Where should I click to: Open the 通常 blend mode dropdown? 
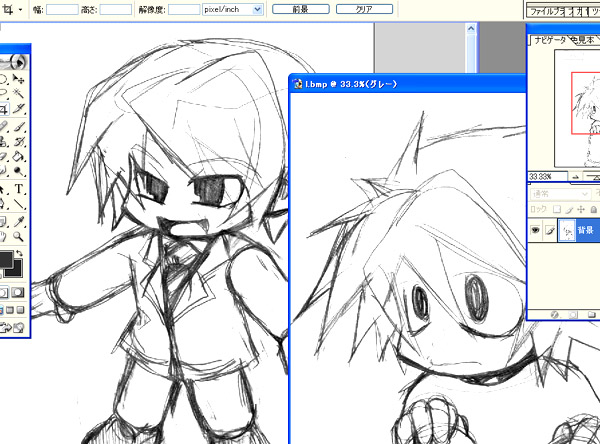coord(560,194)
